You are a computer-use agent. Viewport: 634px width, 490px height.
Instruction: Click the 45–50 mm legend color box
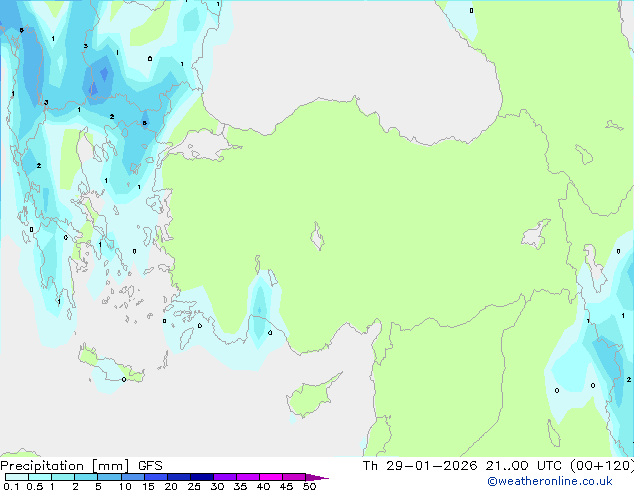[294, 477]
